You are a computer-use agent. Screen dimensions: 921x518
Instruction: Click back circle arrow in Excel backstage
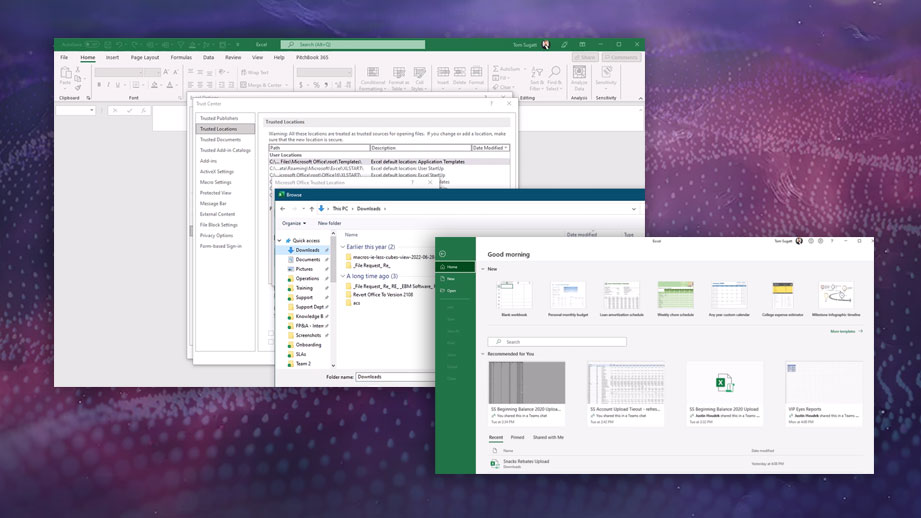(x=442, y=254)
